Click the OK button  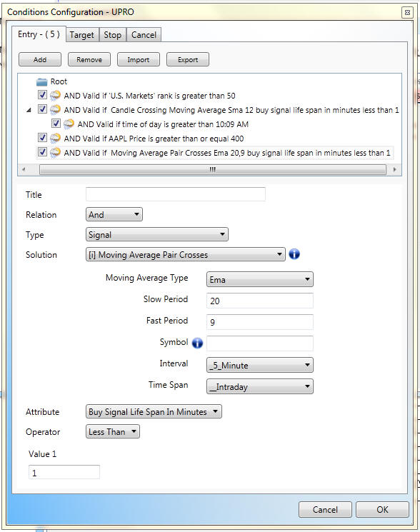382,510
